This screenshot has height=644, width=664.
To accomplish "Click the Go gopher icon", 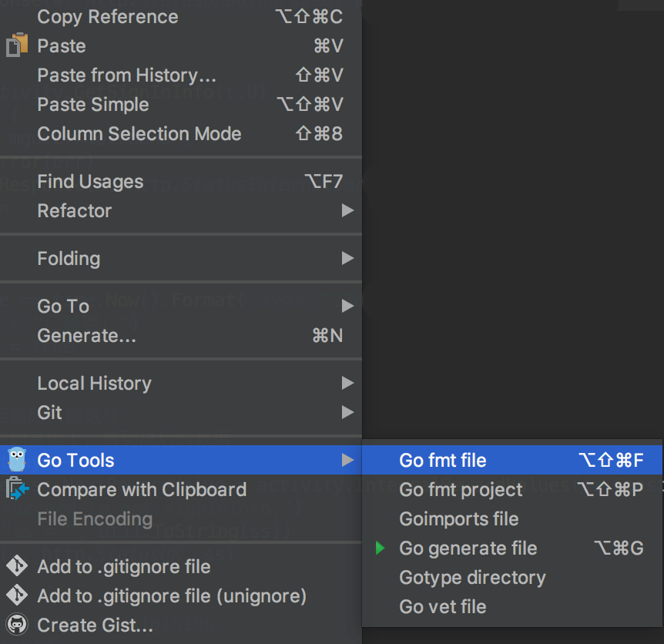I will [x=17, y=460].
